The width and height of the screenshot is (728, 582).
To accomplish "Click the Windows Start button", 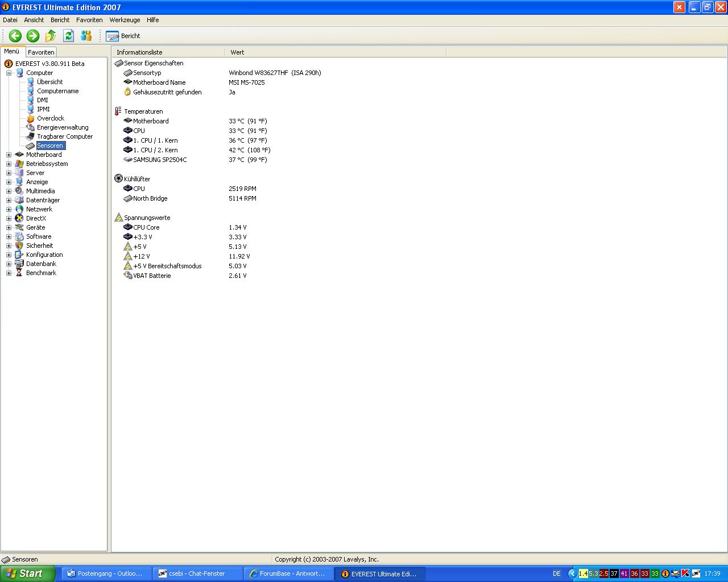I will (28, 573).
